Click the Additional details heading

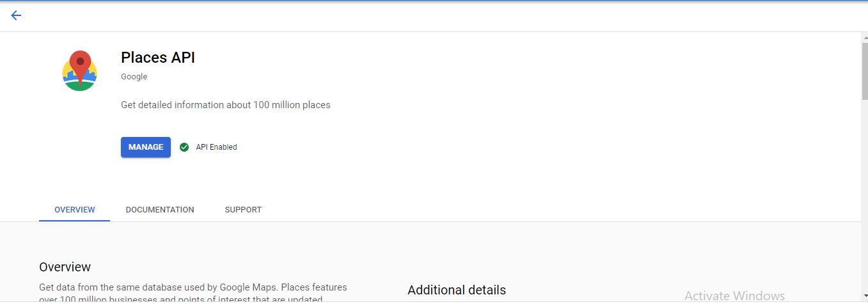tap(457, 290)
